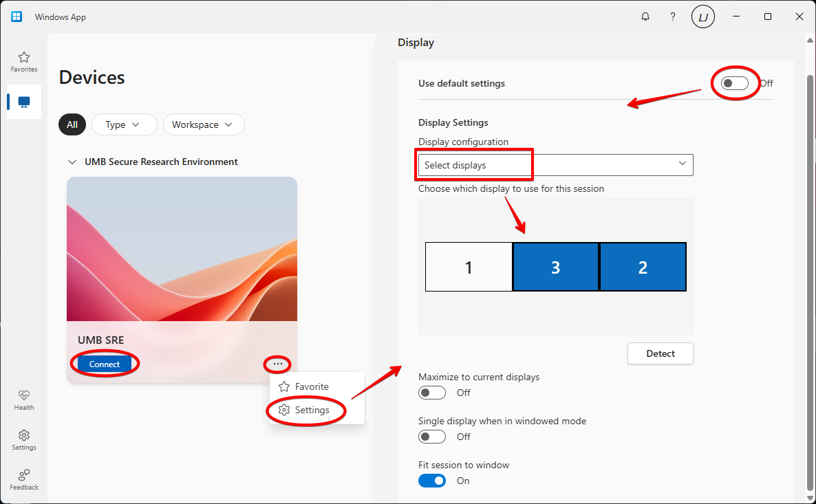The width and height of the screenshot is (816, 504).
Task: Expand the Type filter dropdown
Action: coord(124,124)
